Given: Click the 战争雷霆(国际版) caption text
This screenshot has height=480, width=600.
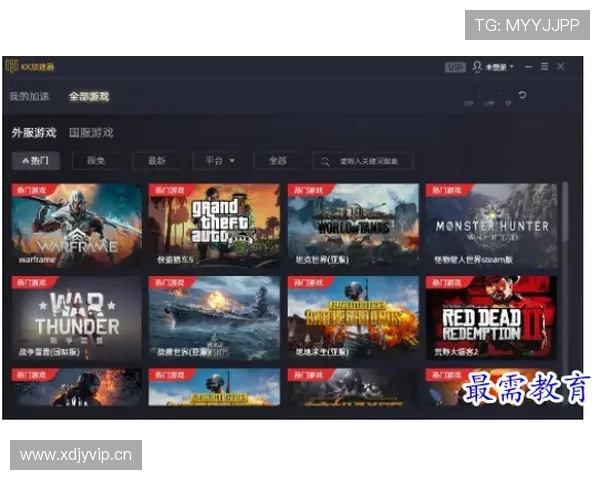Looking at the screenshot, I should (49, 352).
